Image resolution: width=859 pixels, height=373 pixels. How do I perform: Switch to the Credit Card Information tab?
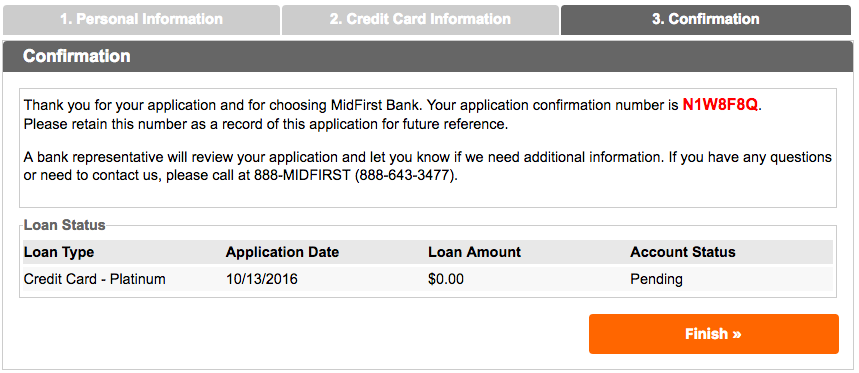click(x=420, y=20)
